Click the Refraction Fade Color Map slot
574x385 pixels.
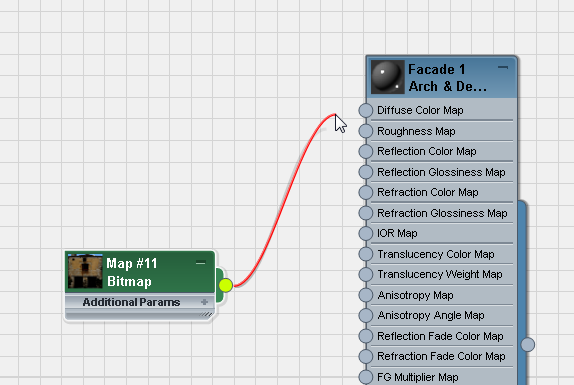point(441,356)
